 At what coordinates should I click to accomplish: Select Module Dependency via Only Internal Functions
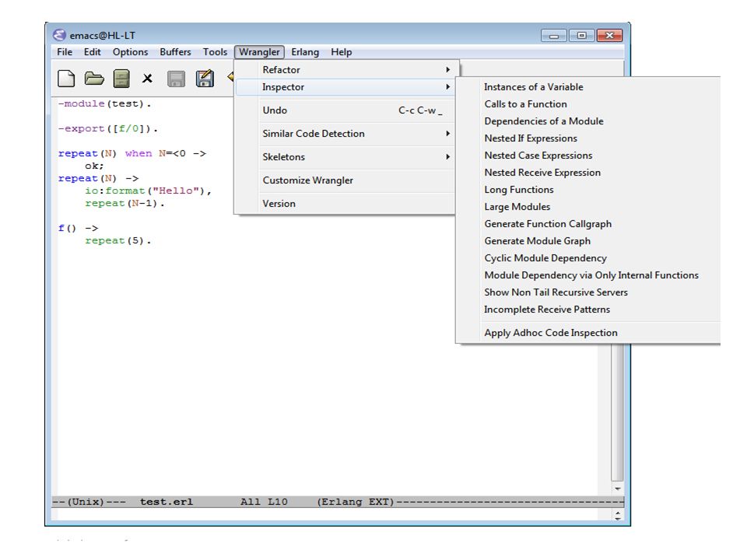588,275
